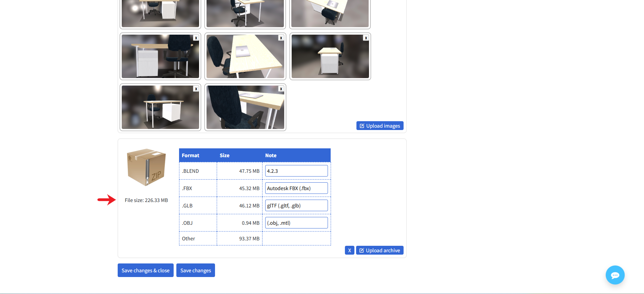Click the 46.12 MB size value
This screenshot has height=294, width=644.
tap(249, 206)
